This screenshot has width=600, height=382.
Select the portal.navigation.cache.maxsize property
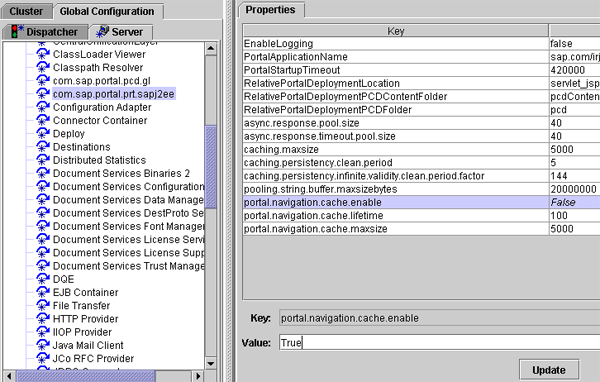421,229
